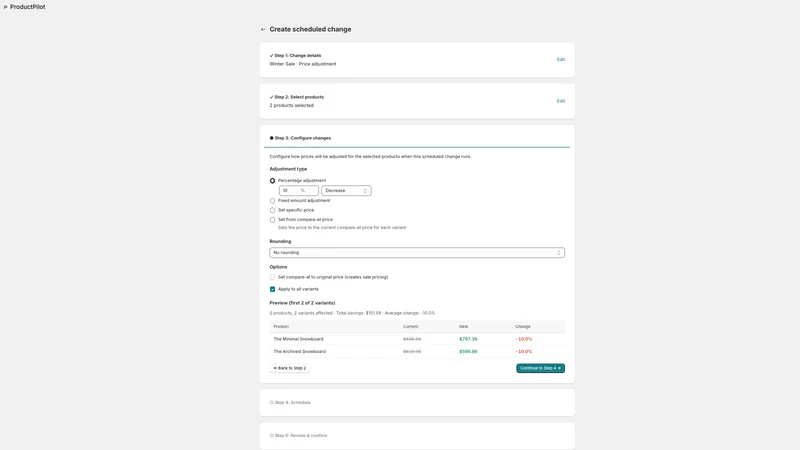This screenshot has height=450, width=800.
Task: Click new price $797.36
Action: [468, 339]
